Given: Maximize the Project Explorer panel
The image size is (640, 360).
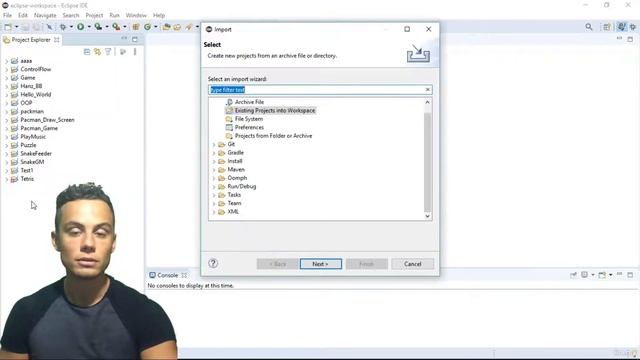Looking at the screenshot, I should click(x=135, y=39).
